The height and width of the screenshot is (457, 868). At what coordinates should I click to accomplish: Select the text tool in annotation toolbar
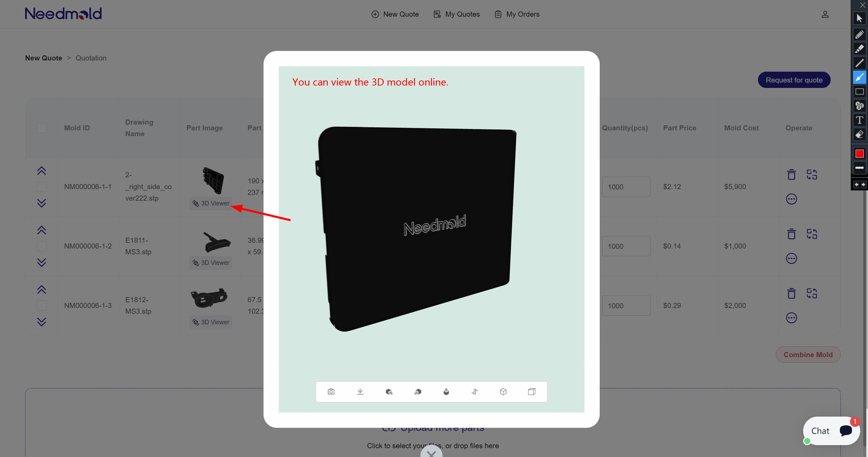(x=860, y=120)
